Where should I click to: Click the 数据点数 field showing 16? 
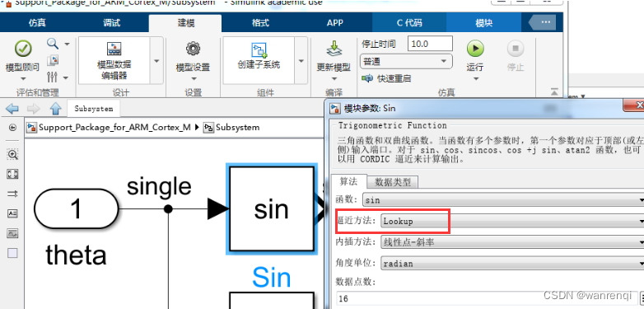tap(488, 299)
